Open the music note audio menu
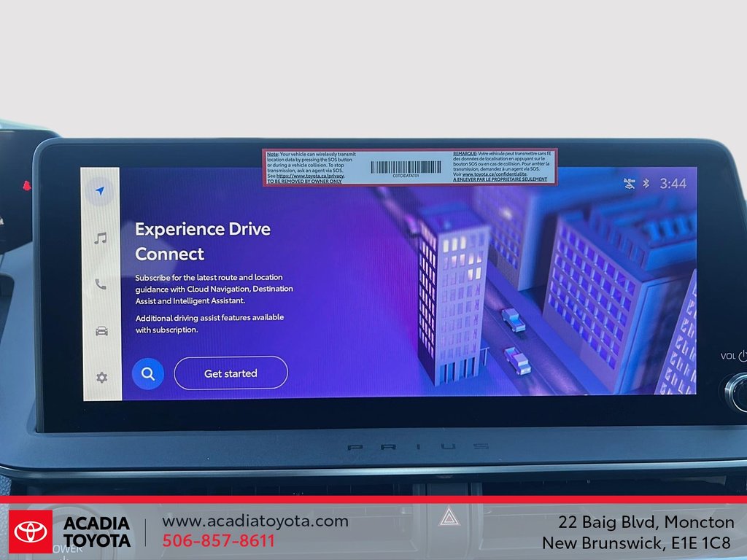 point(101,238)
